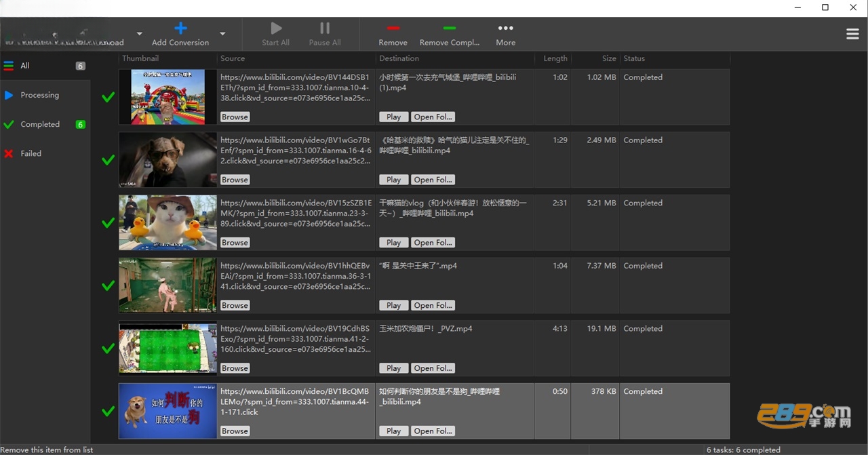Click Completed status of the 378 KB row
The height and width of the screenshot is (455, 868).
643,391
